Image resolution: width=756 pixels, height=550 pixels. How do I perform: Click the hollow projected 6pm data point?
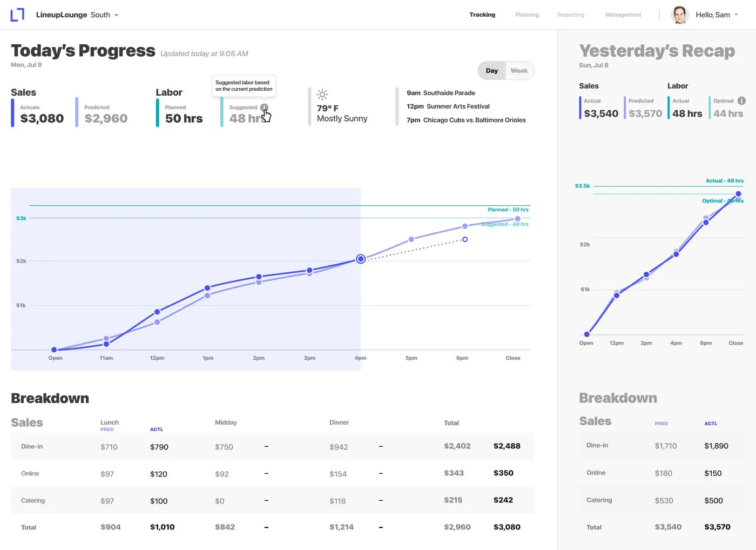465,239
